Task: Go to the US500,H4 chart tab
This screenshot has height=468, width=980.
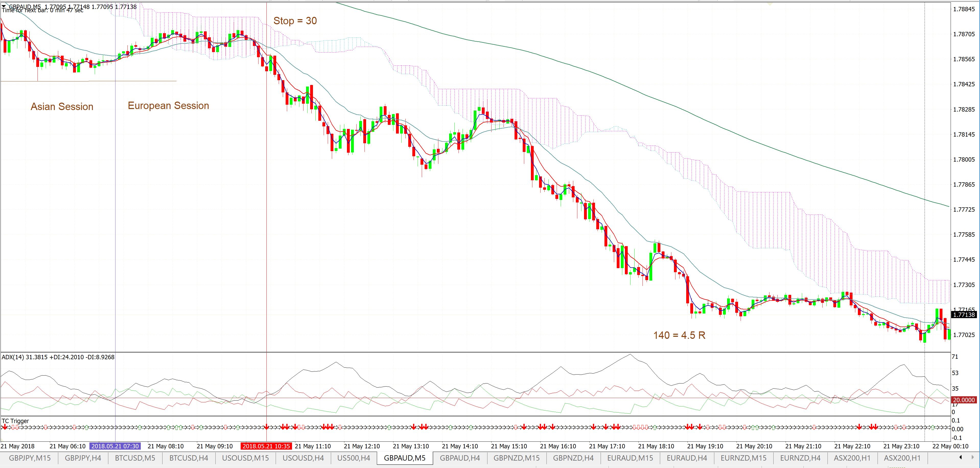Action: pos(354,458)
